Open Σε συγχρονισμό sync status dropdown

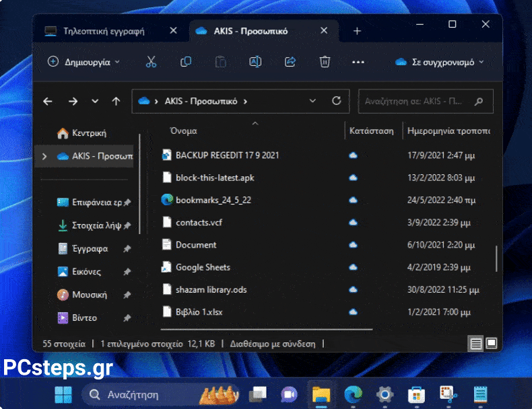click(x=439, y=62)
